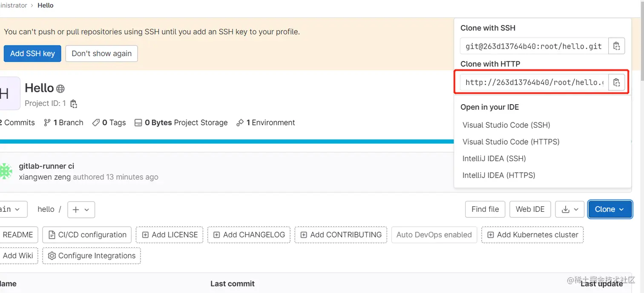Click the Last commit column header
The width and height of the screenshot is (644, 293).
[233, 284]
